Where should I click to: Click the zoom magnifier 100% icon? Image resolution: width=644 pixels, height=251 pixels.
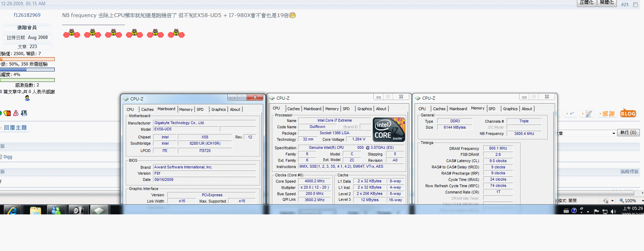(x=622, y=201)
